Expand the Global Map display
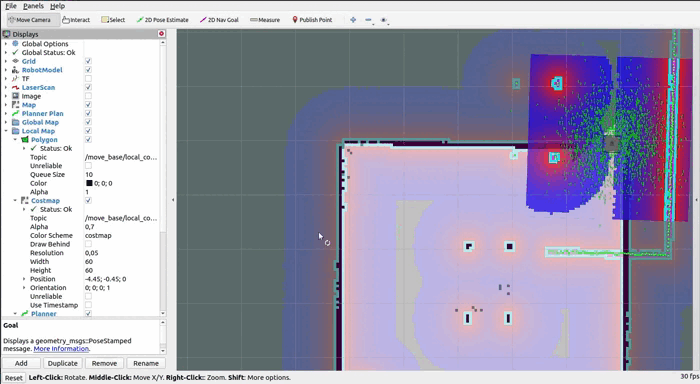The width and height of the screenshot is (700, 384). click(x=6, y=122)
